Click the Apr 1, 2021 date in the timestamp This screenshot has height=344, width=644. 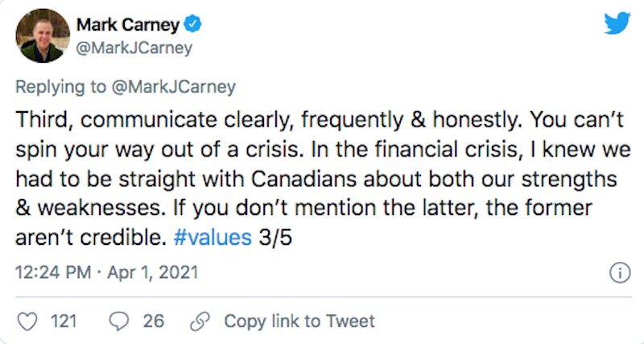[x=153, y=273]
